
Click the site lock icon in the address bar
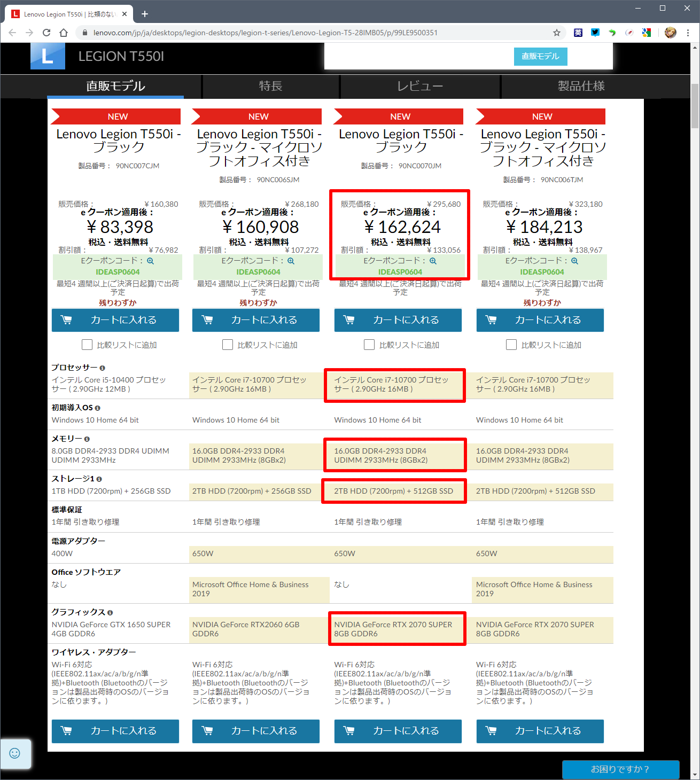pyautogui.click(x=85, y=33)
